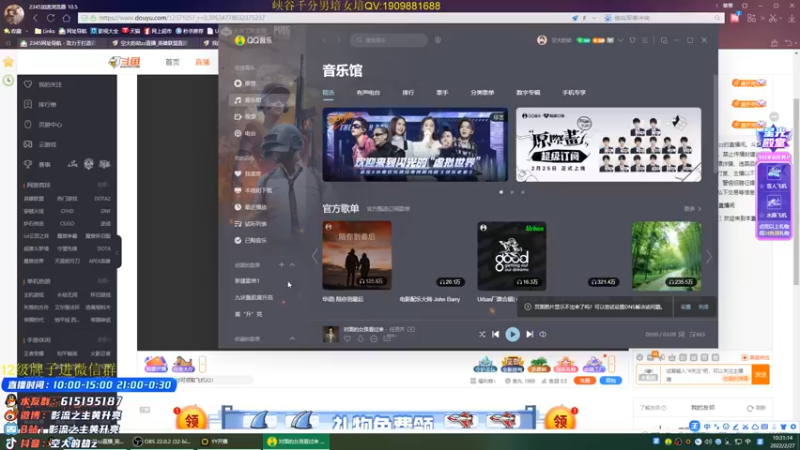The height and width of the screenshot is (450, 800).
Task: Toggle shuffle play mode
Action: tap(482, 334)
